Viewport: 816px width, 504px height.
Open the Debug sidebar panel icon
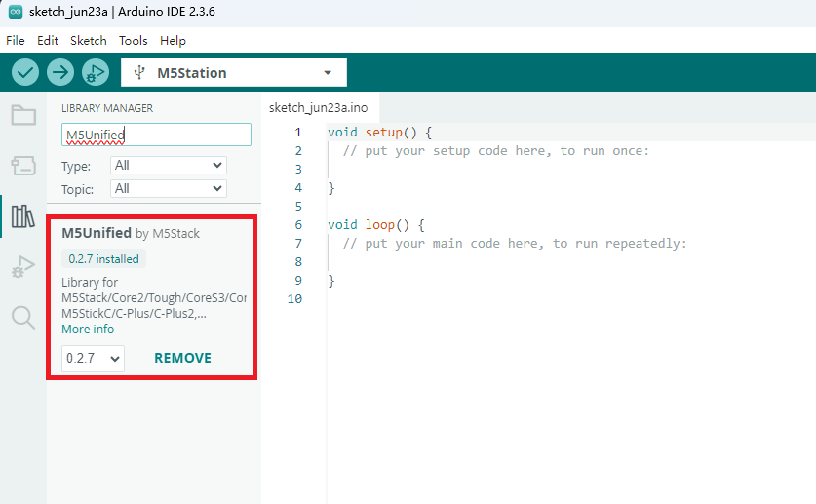[23, 267]
